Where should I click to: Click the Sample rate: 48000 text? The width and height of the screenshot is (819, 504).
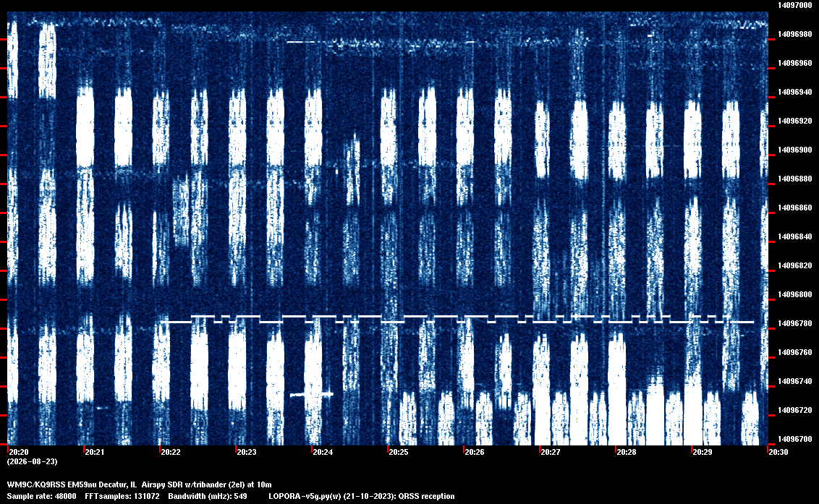pos(41,496)
